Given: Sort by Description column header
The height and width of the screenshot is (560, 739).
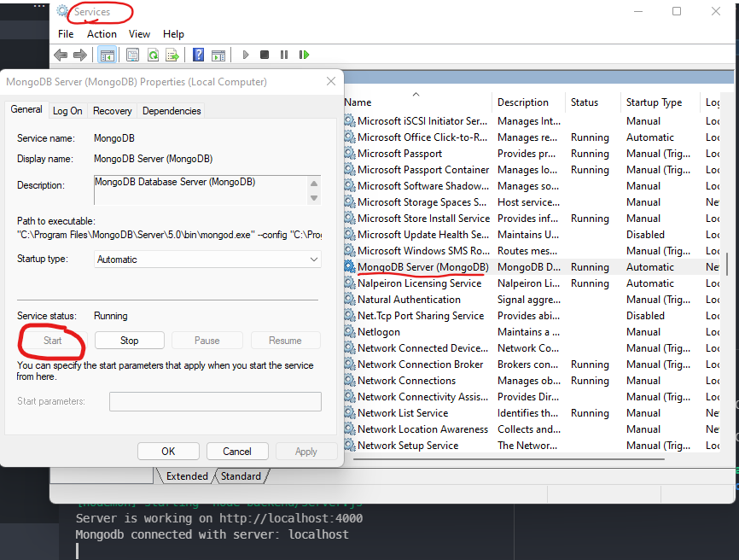Looking at the screenshot, I should [x=529, y=102].
